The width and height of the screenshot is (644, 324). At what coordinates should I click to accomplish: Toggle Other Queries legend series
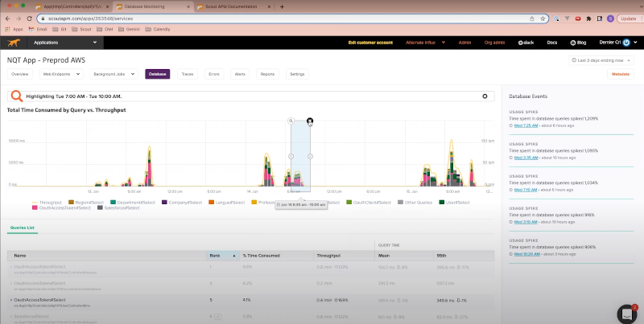(417, 202)
